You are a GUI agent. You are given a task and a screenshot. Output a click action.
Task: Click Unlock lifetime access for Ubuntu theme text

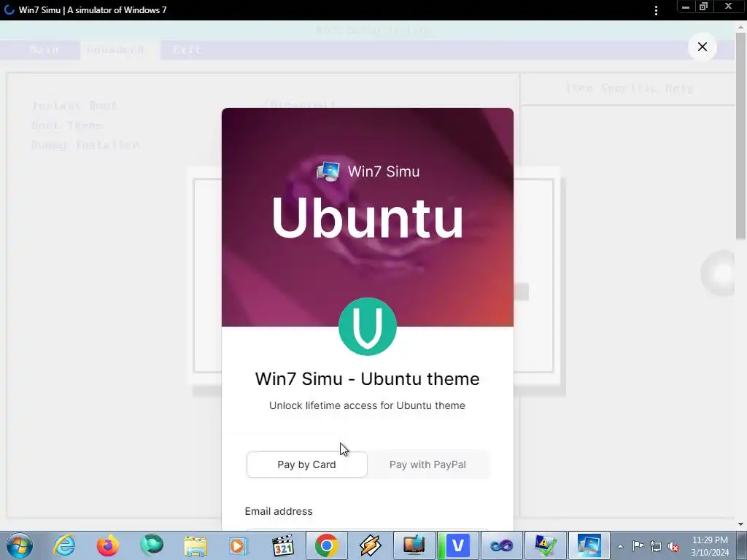[368, 405]
